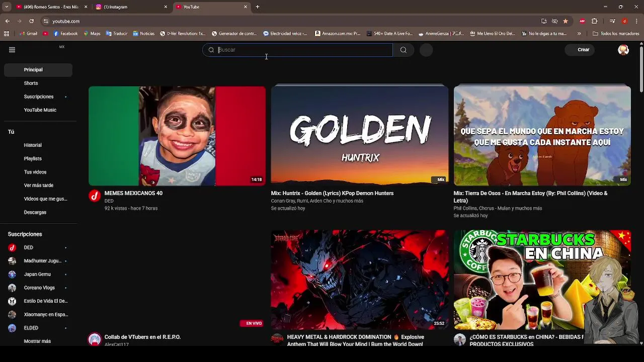The image size is (644, 362).
Task: Open the tab search dropdown arrow
Action: coord(7,7)
